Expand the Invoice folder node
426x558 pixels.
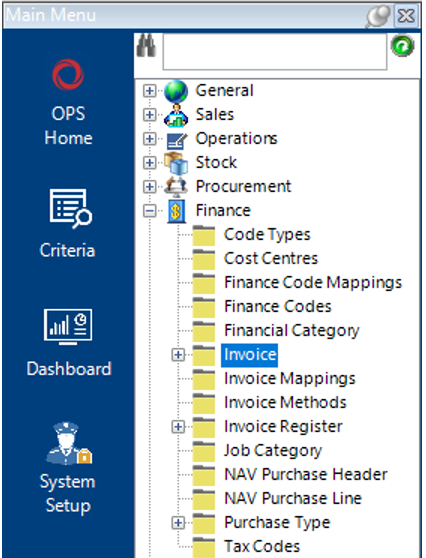point(178,355)
